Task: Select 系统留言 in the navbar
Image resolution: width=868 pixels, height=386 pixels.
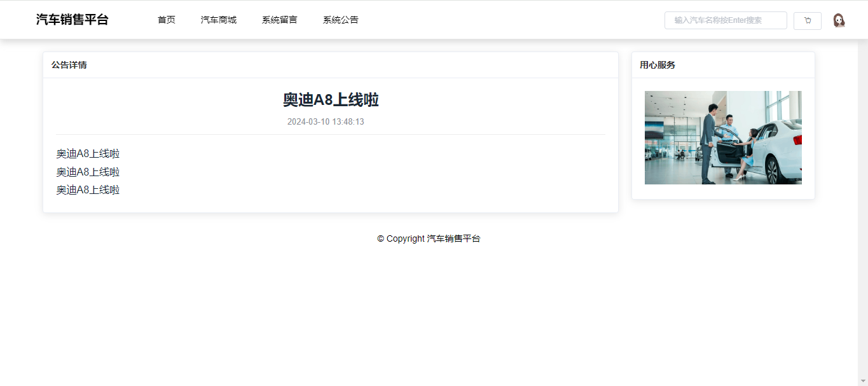Action: pos(279,20)
